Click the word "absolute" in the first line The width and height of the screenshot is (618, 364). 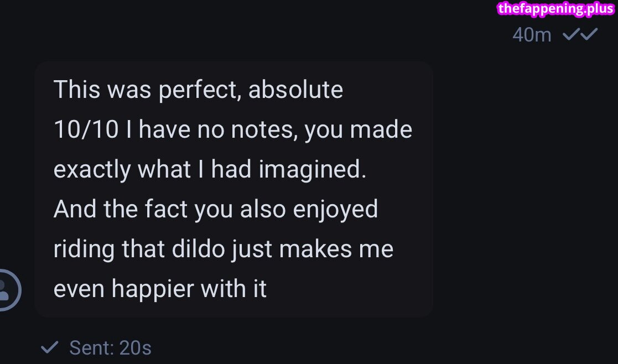coord(295,90)
